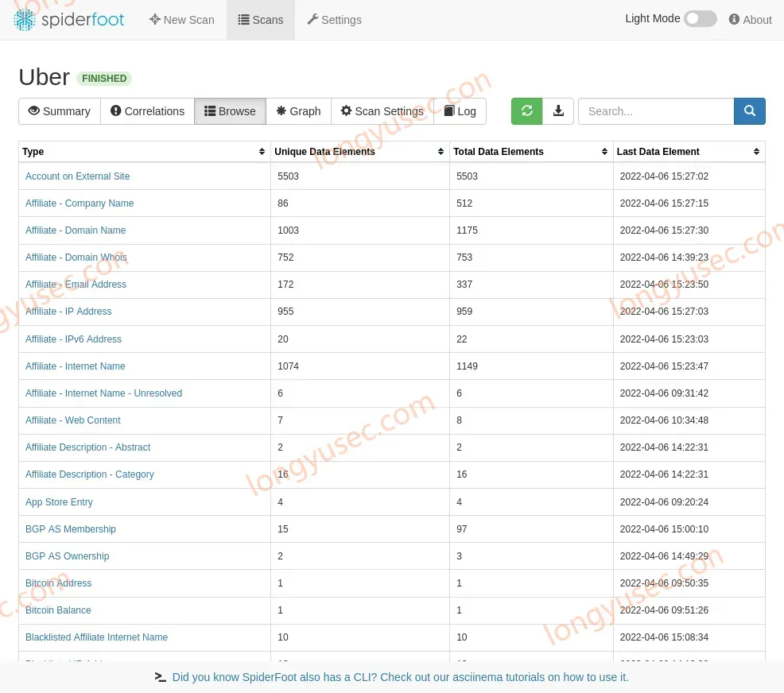Select the Browse tab
This screenshot has height=693, width=784.
pos(230,111)
